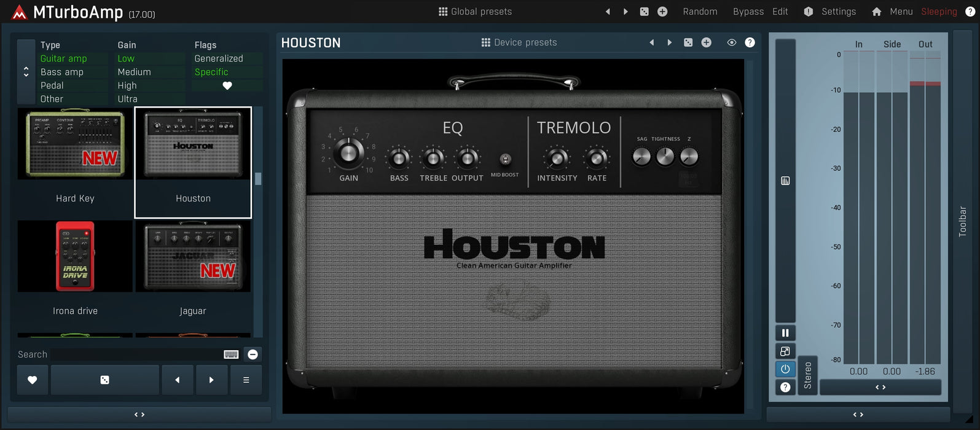Add a device preset with plus icon
This screenshot has width=980, height=430.
(707, 42)
